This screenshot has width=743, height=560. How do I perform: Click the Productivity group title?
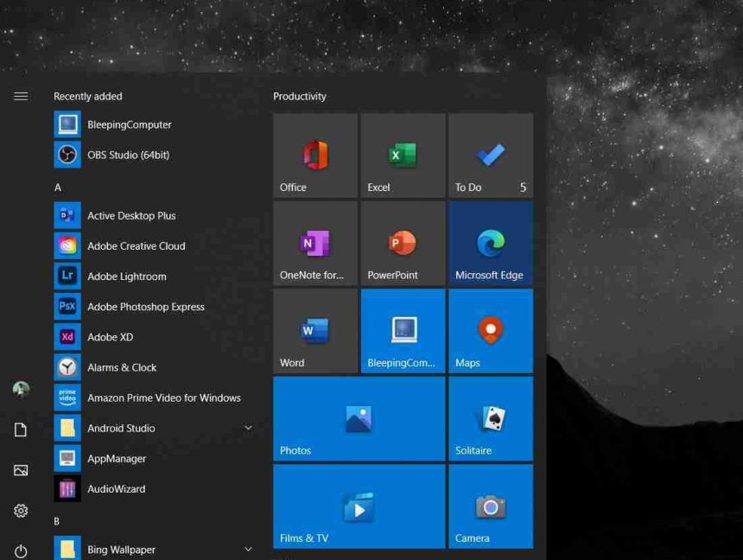(x=300, y=96)
